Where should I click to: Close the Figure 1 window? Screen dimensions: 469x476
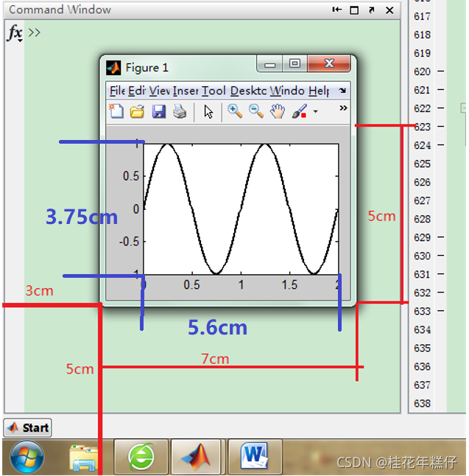click(x=329, y=63)
